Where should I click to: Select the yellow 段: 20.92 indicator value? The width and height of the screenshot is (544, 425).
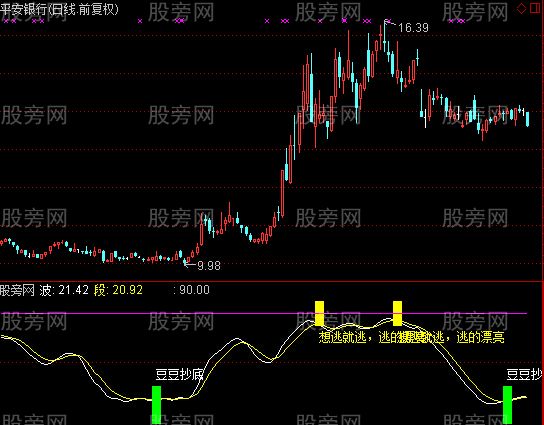click(118, 290)
